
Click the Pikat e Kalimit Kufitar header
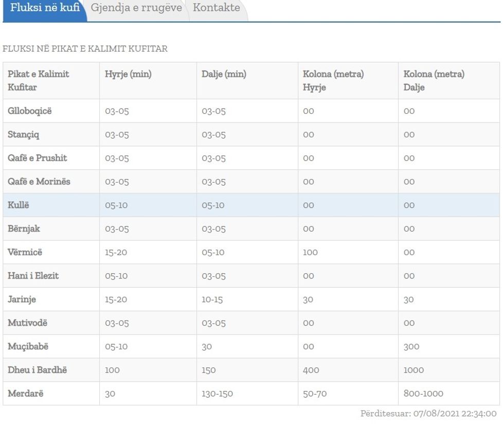tap(39, 81)
